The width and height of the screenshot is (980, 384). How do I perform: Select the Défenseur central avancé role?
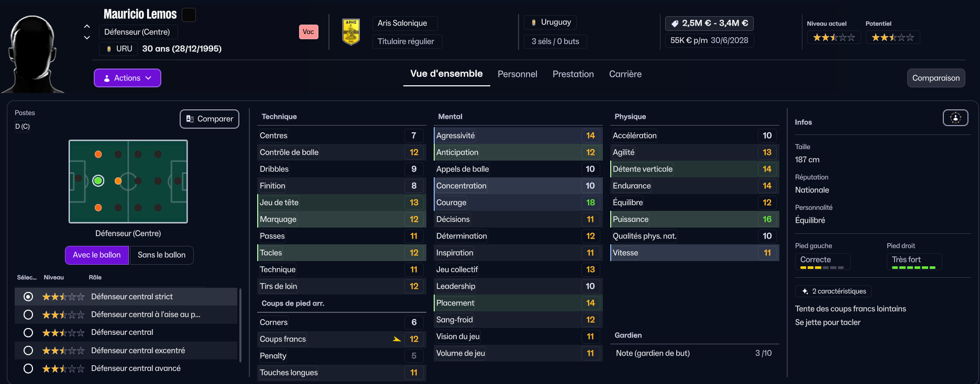click(x=28, y=368)
